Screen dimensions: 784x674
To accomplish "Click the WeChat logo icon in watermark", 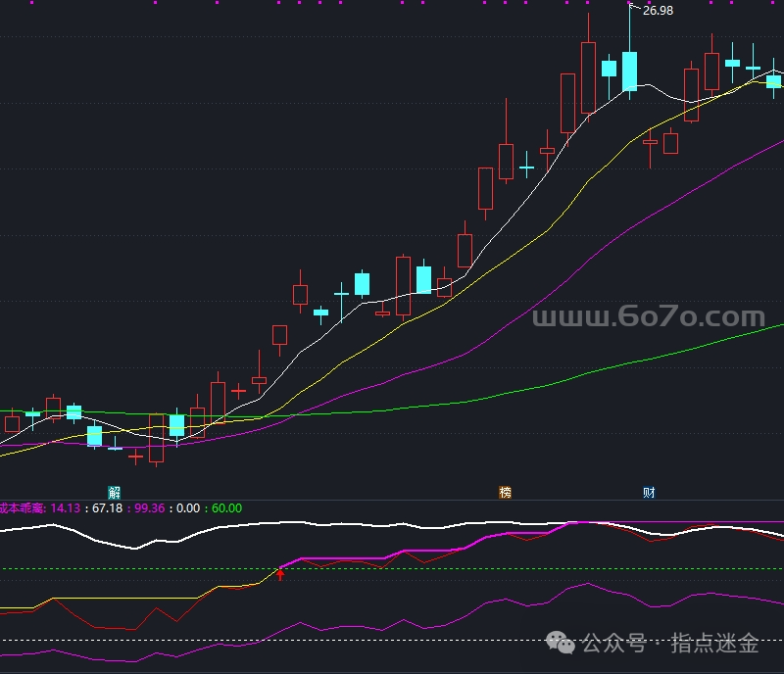I will click(562, 644).
